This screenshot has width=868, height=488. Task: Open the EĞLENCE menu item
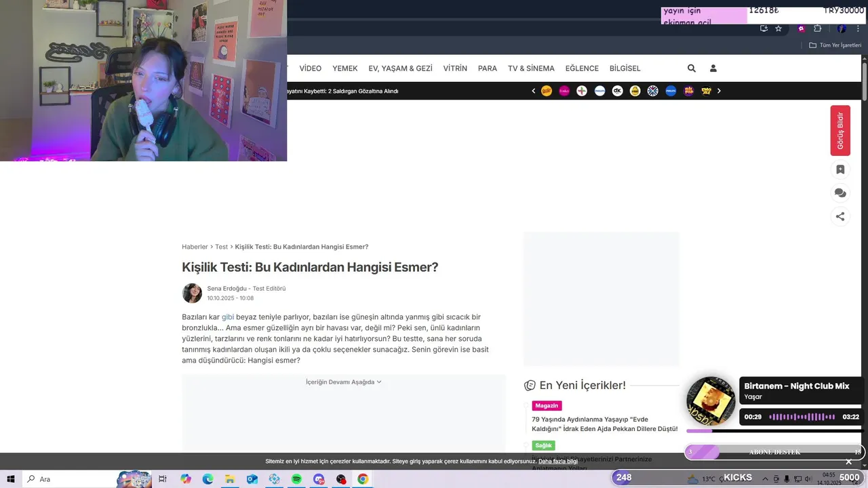tap(582, 68)
